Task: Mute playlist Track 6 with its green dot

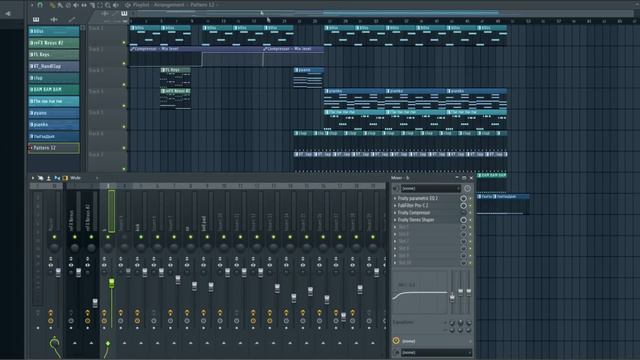Action: point(124,148)
